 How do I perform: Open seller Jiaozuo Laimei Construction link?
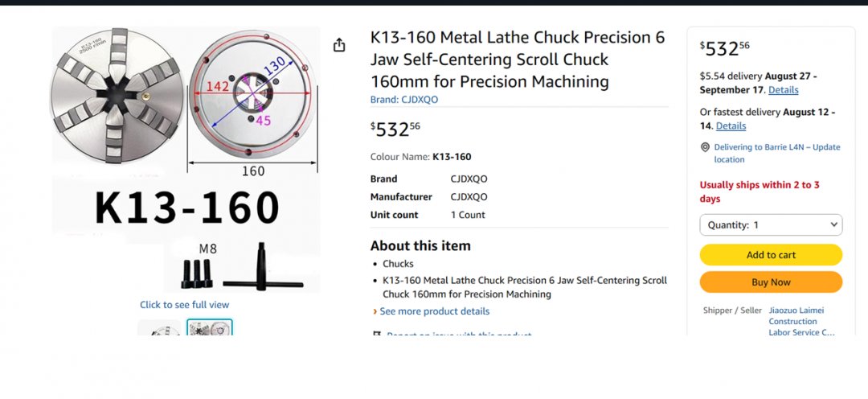point(801,322)
